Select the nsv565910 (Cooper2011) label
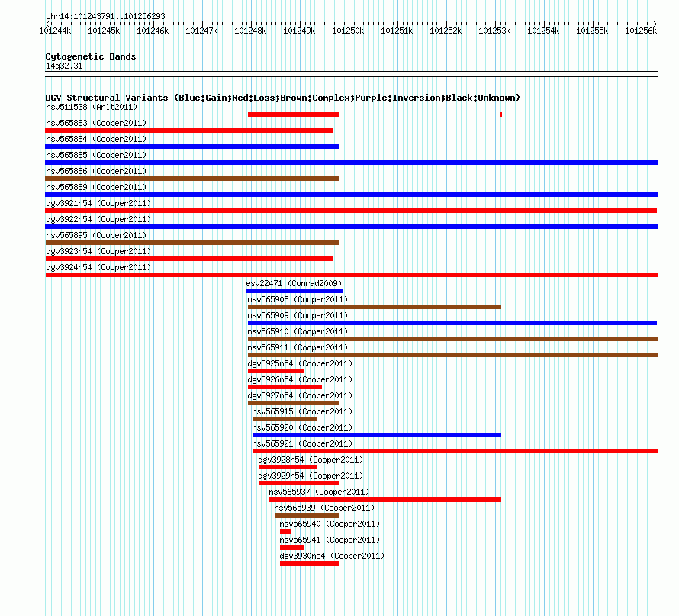Viewport: 679px width, 616px height. pos(298,331)
